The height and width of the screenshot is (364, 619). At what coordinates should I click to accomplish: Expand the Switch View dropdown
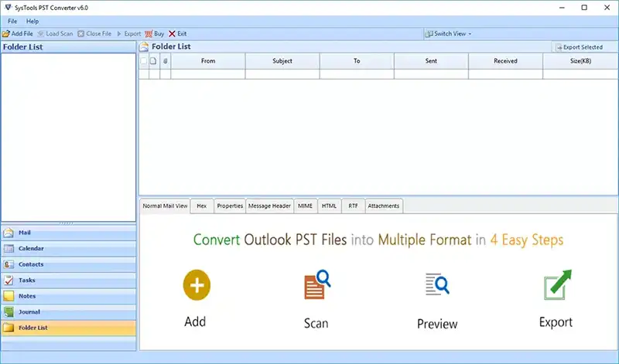448,34
